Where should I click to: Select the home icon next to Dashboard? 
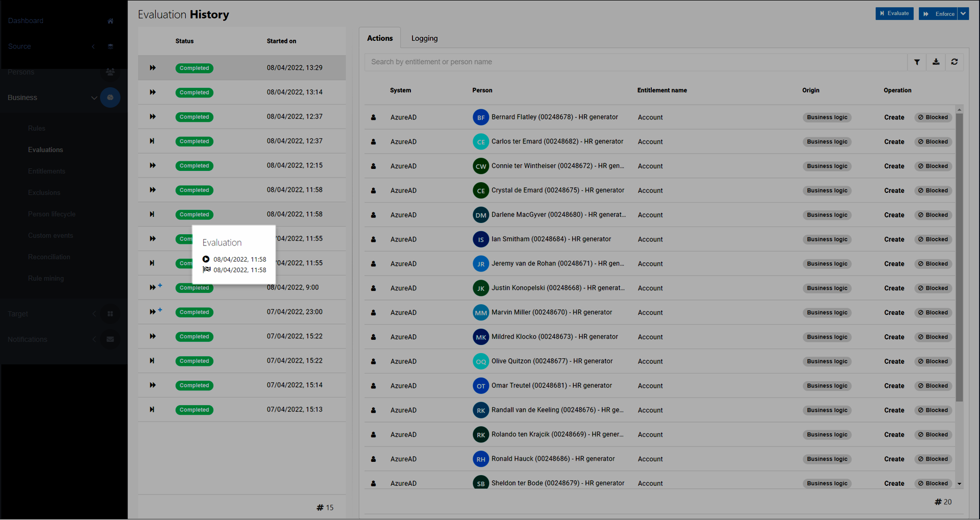[110, 21]
